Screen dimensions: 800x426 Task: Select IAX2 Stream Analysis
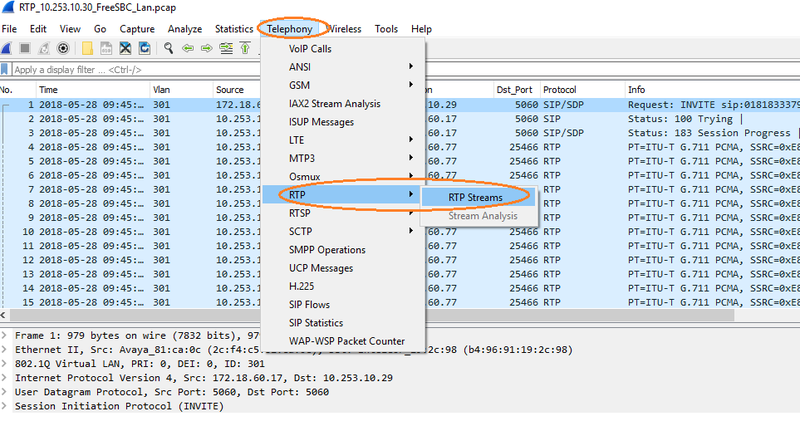click(343, 104)
